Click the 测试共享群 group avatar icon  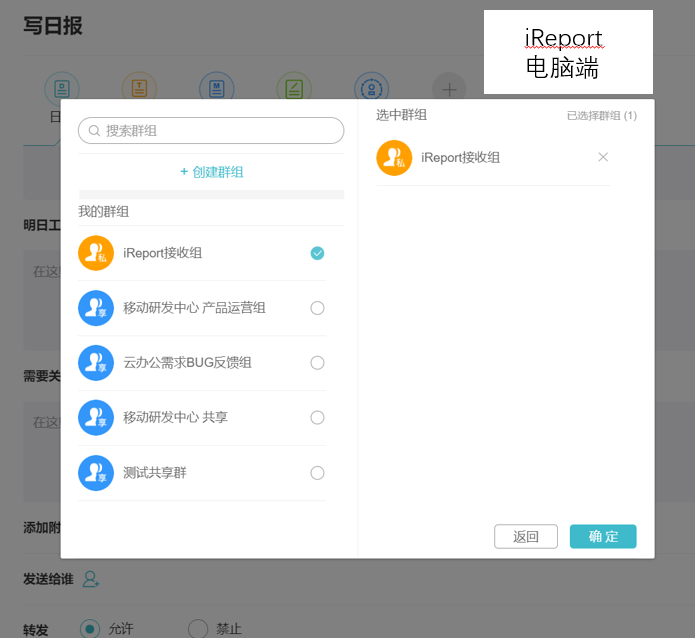pyautogui.click(x=96, y=472)
